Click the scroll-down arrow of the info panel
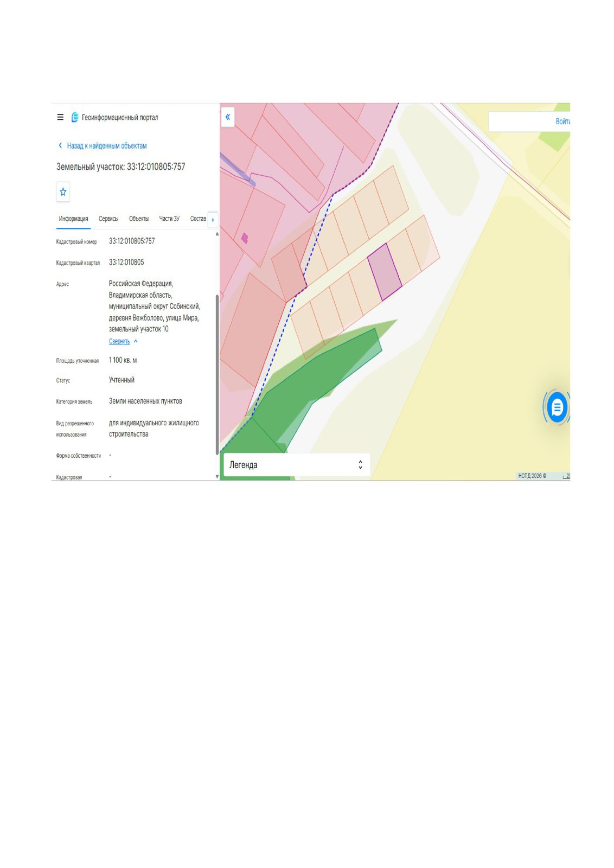Screen dimensions: 614x868 pyautogui.click(x=217, y=477)
